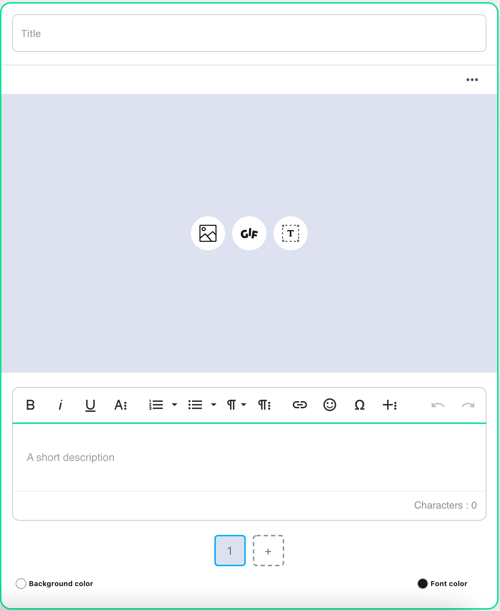Screen dimensions: 500x611
Task: Open the paragraph format dropdown
Action: (236, 405)
